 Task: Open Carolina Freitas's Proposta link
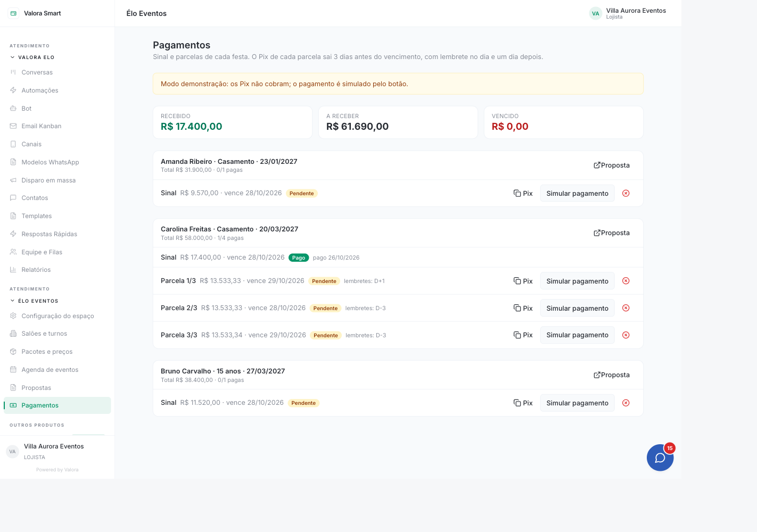tap(612, 233)
